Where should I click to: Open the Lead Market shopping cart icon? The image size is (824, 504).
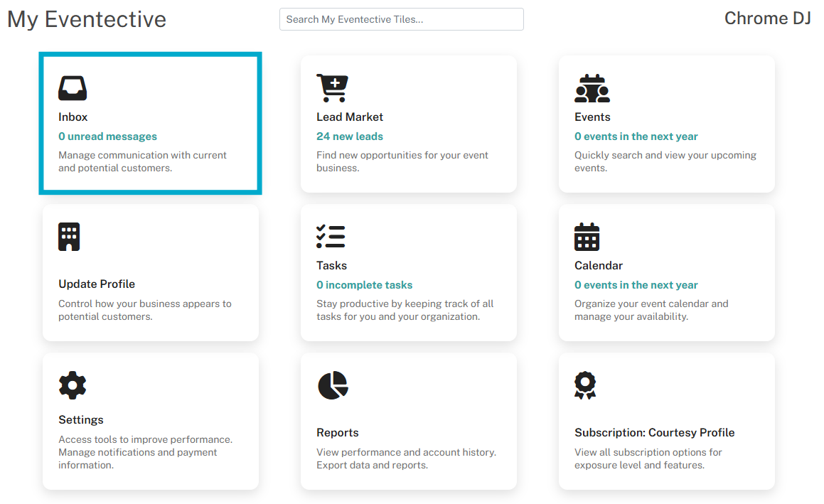click(x=332, y=88)
